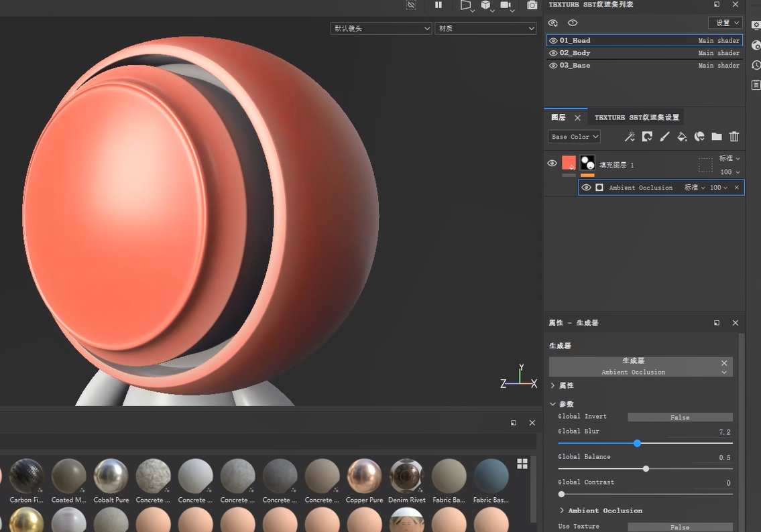This screenshot has width=761, height=532.
Task: Toggle visibility of 填充图层 1
Action: pyautogui.click(x=552, y=163)
